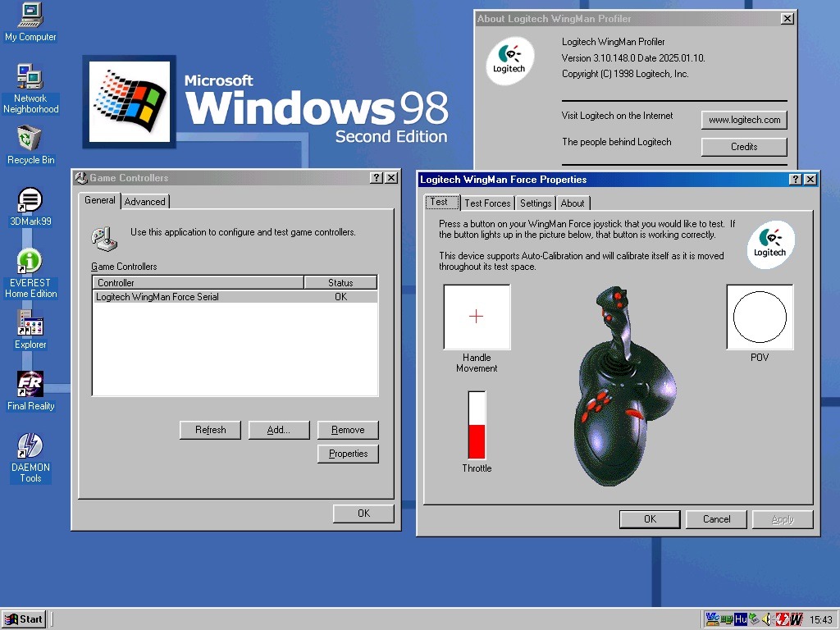Image resolution: width=840 pixels, height=630 pixels.
Task: Select the Logitech WingMan Force Serial row
Action: (235, 297)
